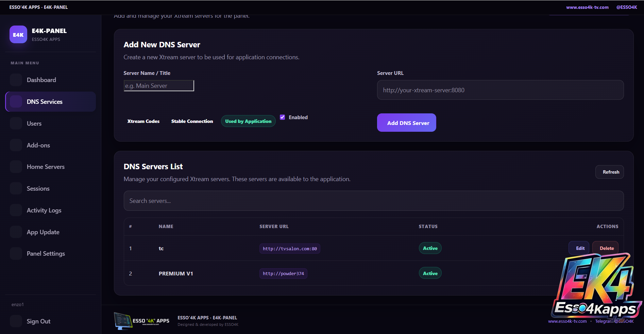Click the Xtream Codes tag
Viewport: 644px width, 334px height.
coord(143,121)
